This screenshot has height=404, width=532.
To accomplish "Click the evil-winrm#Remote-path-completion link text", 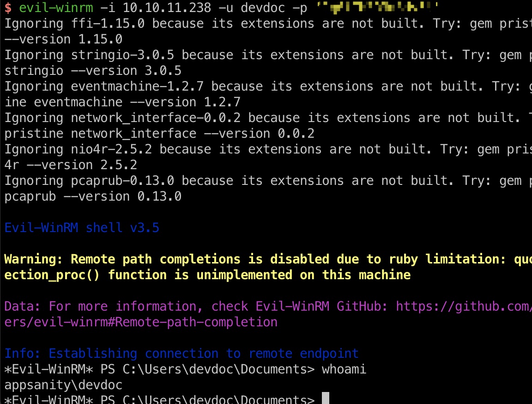I will click(x=156, y=322).
